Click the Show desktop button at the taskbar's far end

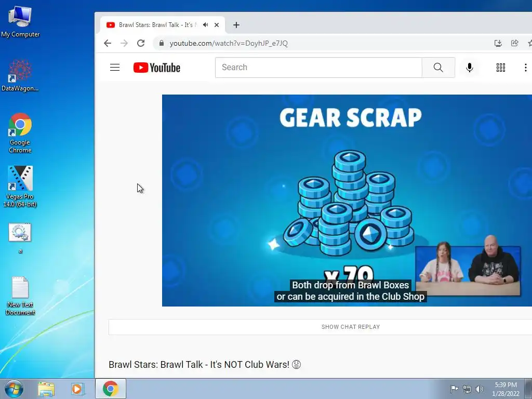(x=528, y=389)
